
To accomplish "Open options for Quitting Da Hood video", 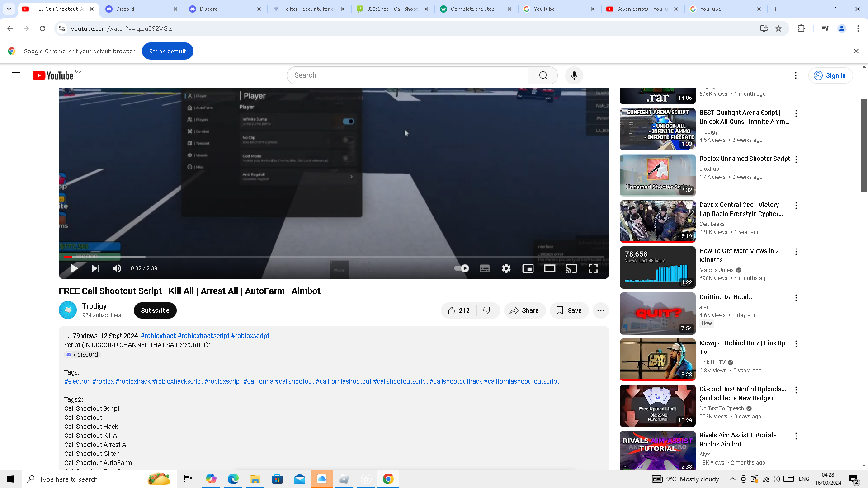I will [796, 298].
